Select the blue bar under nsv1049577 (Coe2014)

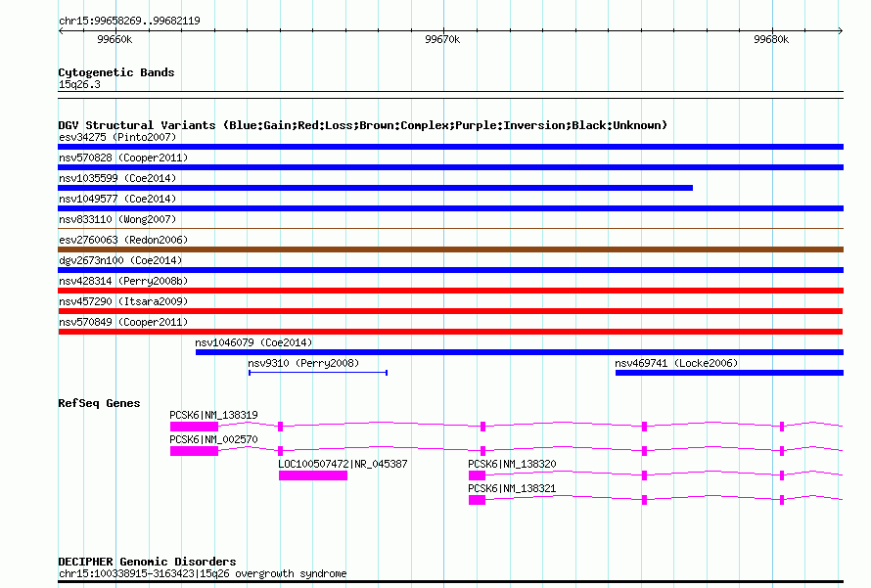(450, 208)
